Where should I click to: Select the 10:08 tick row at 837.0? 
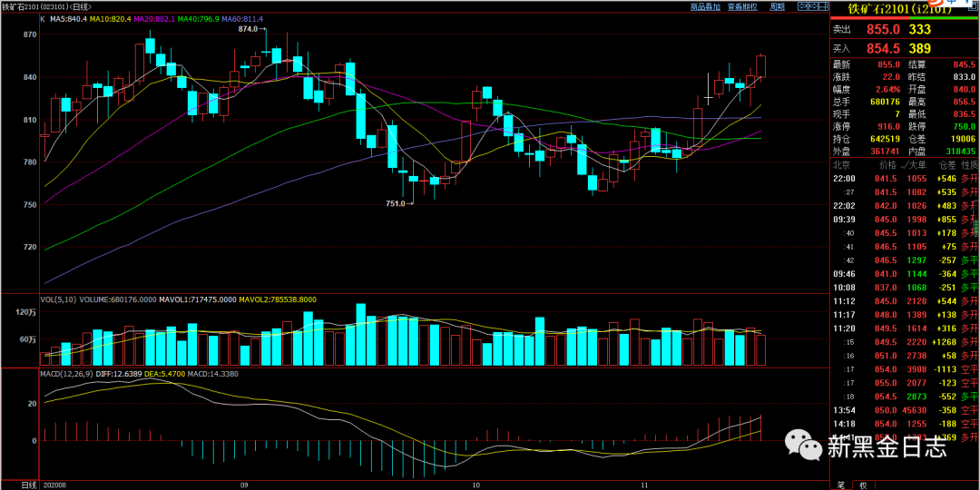[905, 288]
